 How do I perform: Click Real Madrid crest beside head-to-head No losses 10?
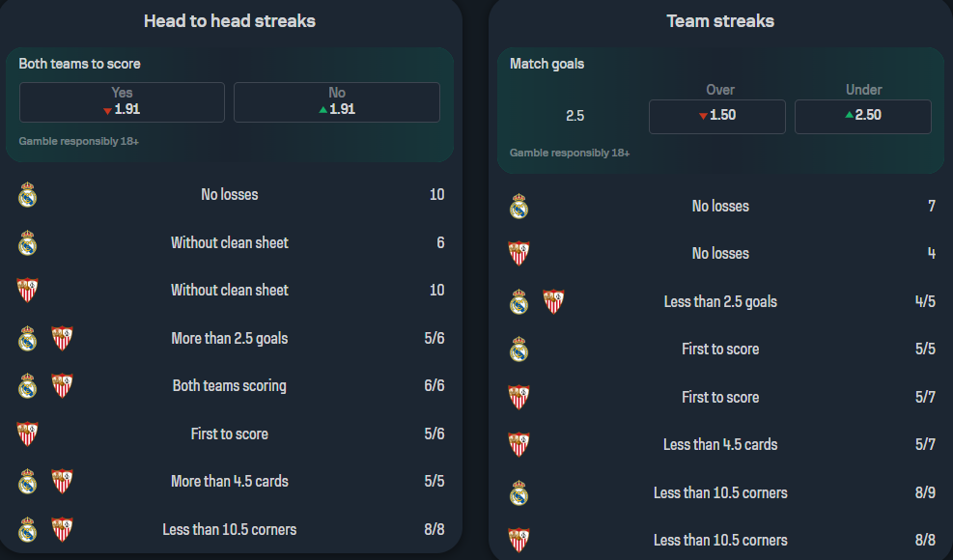[x=27, y=195]
